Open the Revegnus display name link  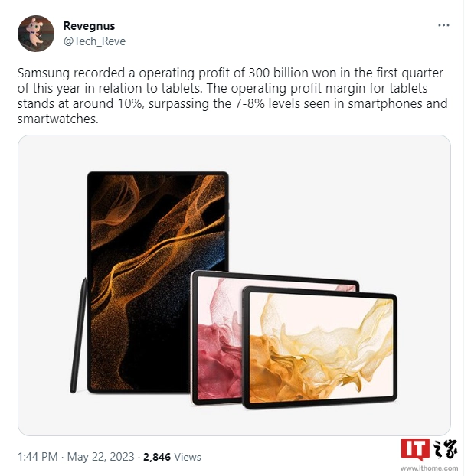(x=89, y=26)
